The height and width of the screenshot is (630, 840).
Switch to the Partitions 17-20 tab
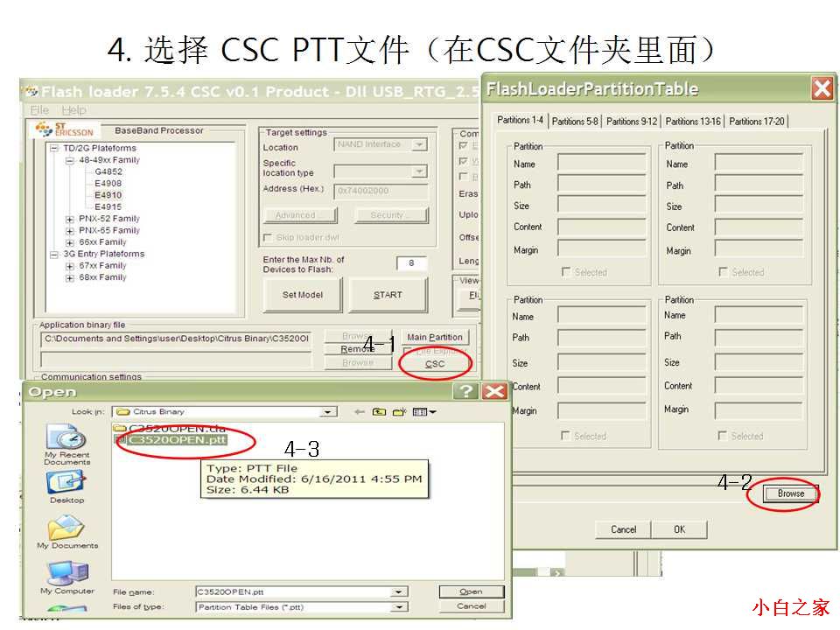pyautogui.click(x=756, y=122)
